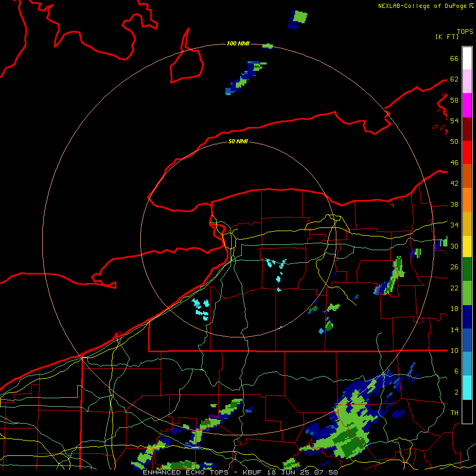476x476 pixels.
Task: Click the 2 value on the scale
Action: tap(456, 392)
